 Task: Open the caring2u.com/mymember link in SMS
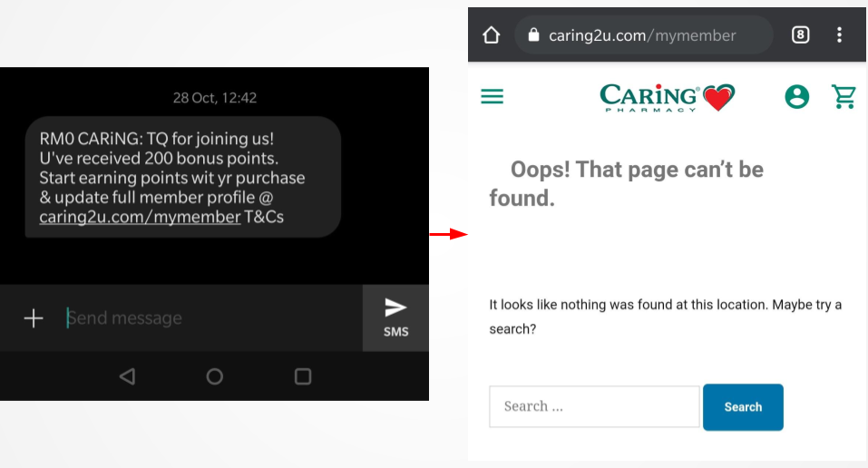[x=140, y=217]
